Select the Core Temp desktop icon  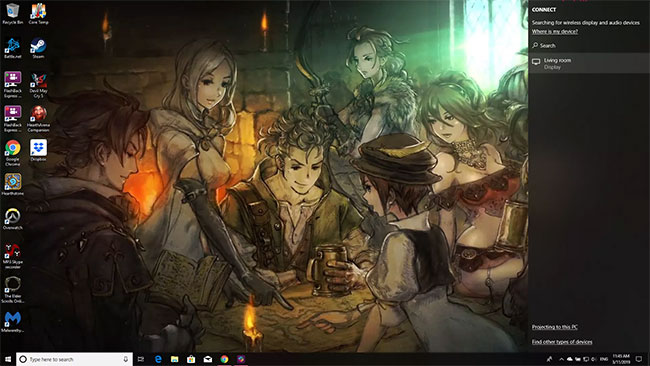click(x=38, y=14)
